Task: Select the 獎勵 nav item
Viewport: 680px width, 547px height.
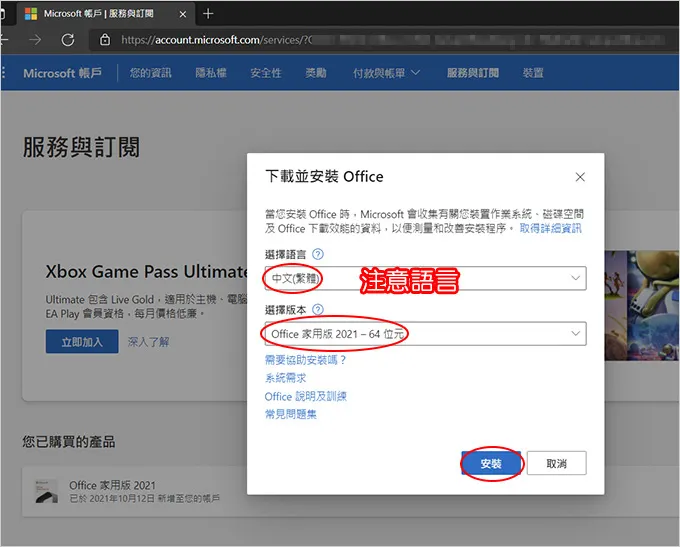Action: click(x=316, y=73)
